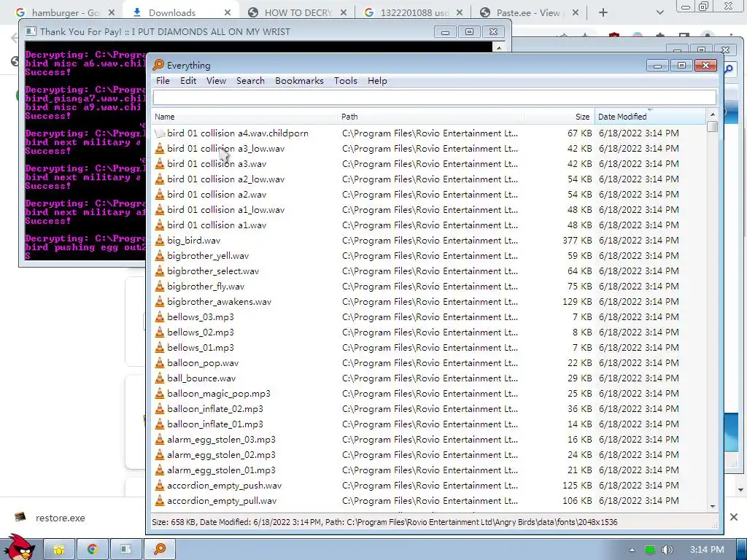
Task: Click VLC icon of bigbrother_yell.wav
Action: pos(160,256)
